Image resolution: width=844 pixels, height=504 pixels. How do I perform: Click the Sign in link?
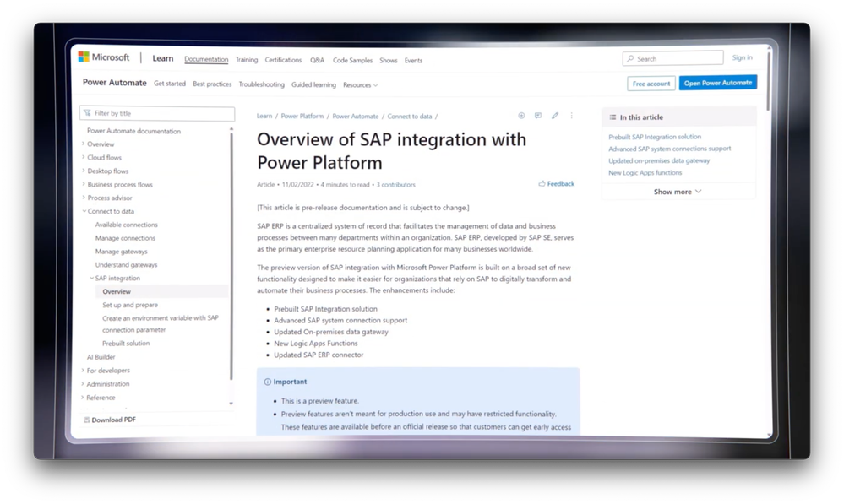743,57
